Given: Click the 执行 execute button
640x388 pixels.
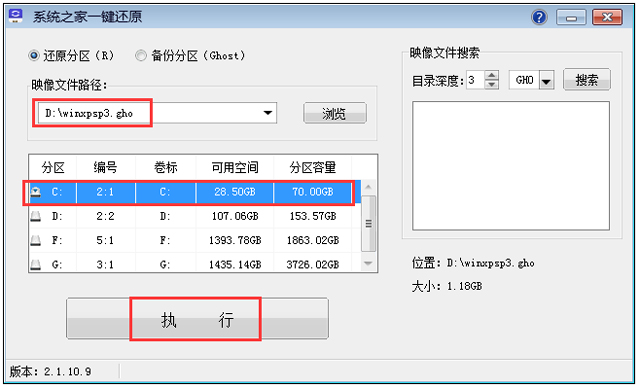Looking at the screenshot, I should tap(197, 319).
